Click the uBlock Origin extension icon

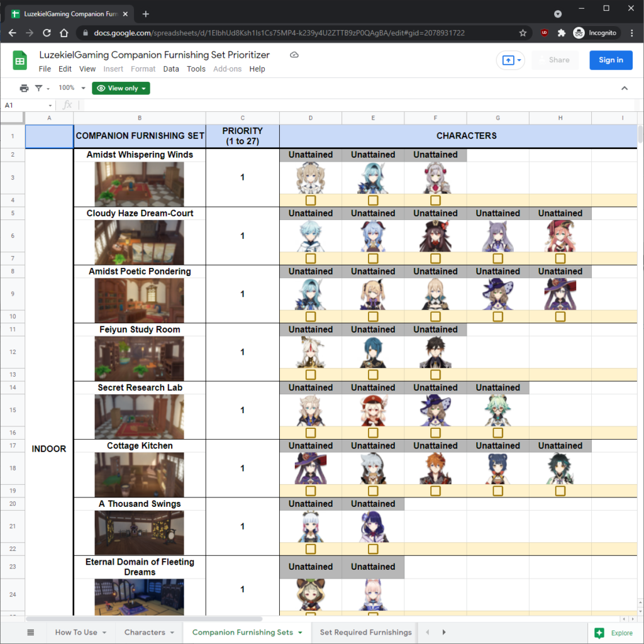click(543, 32)
